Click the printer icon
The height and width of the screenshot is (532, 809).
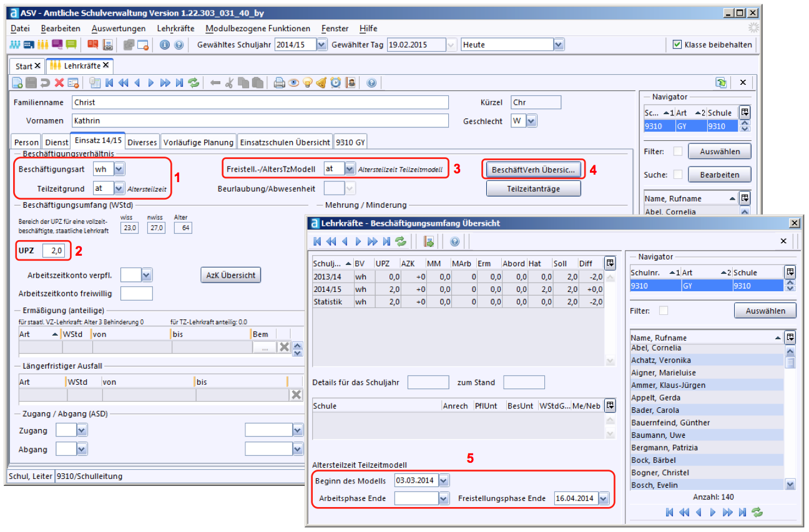[280, 83]
